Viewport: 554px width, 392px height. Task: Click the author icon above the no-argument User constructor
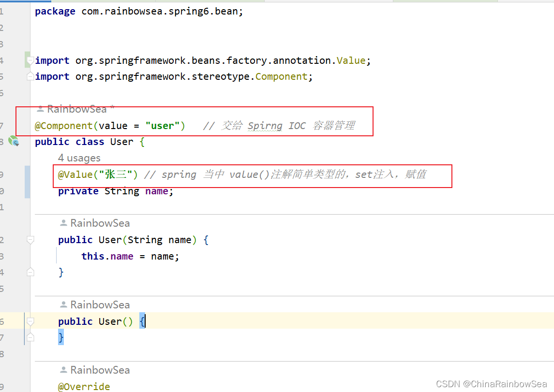(63, 305)
